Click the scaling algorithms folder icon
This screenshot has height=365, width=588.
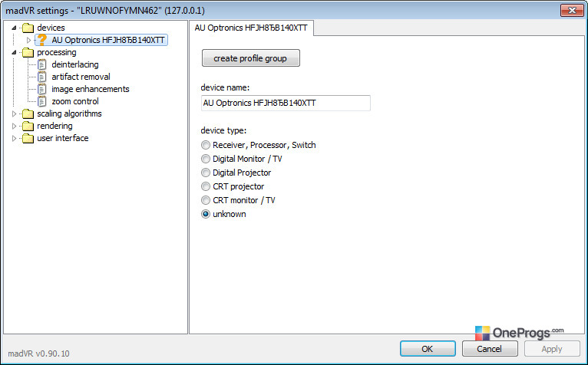(x=28, y=114)
